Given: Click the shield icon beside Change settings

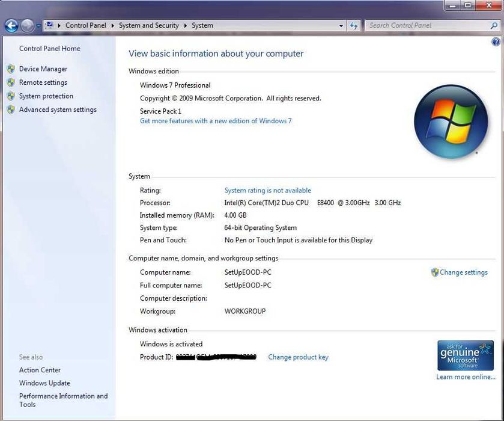Looking at the screenshot, I should point(435,272).
